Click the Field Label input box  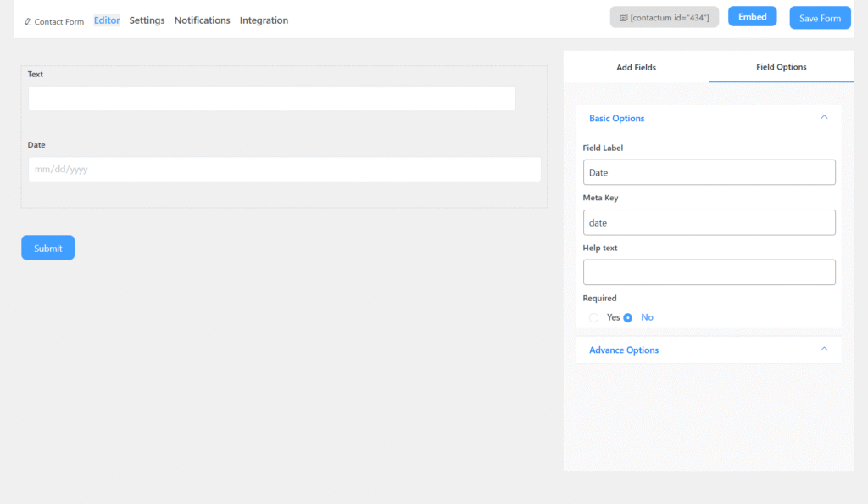[709, 172]
